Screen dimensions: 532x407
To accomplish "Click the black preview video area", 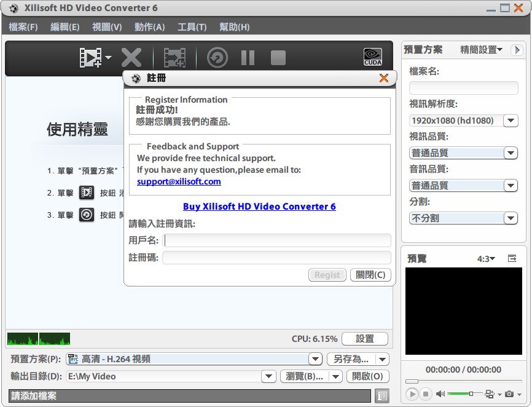I will [463, 311].
